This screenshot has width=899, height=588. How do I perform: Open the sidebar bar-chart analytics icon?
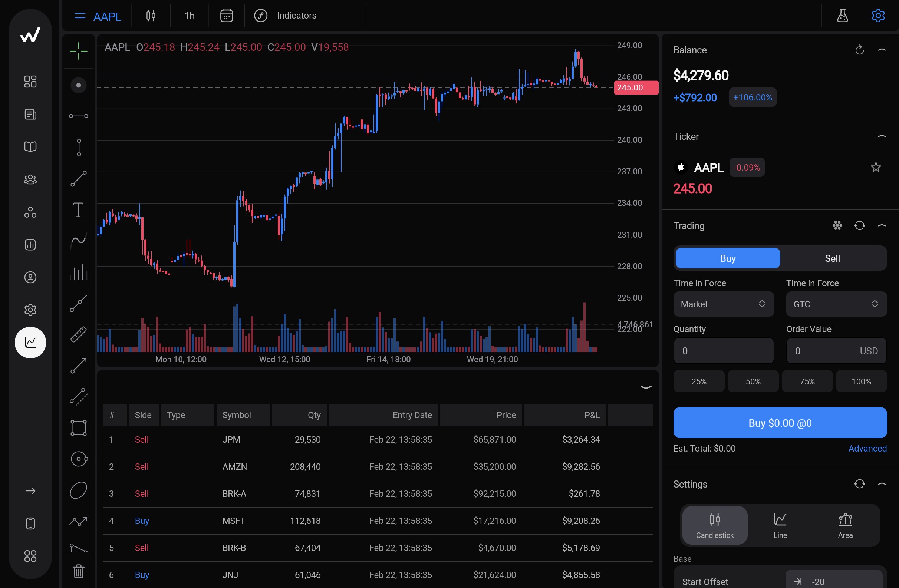click(x=30, y=245)
